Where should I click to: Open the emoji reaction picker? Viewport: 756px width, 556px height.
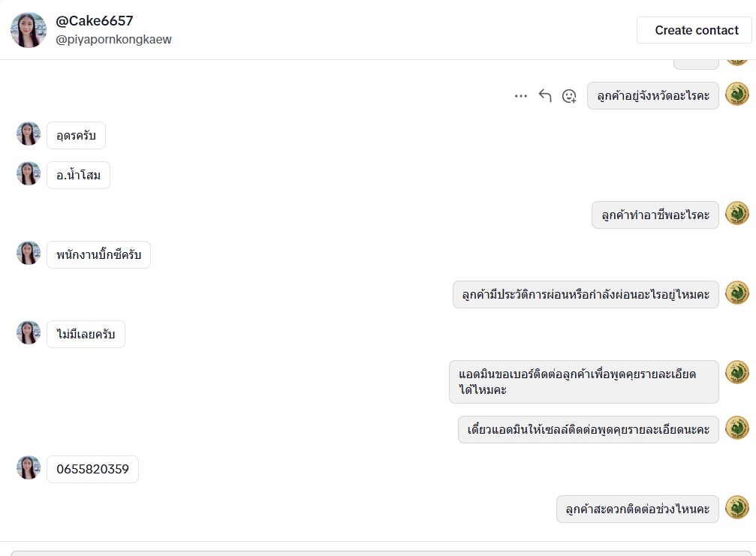tap(569, 96)
